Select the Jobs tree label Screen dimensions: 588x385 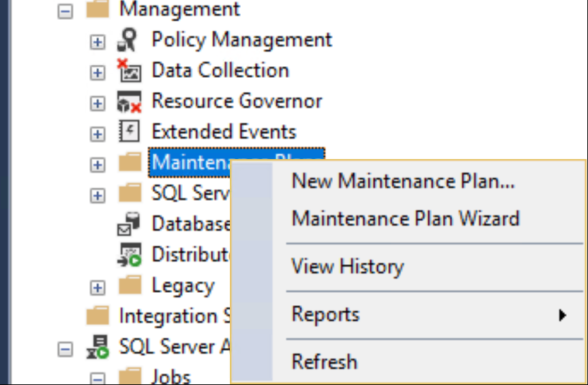pos(171,376)
